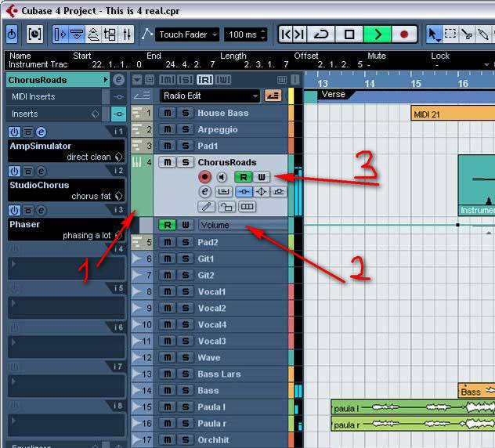Click the transport Record button
This screenshot has width=495, height=448.
coord(404,34)
